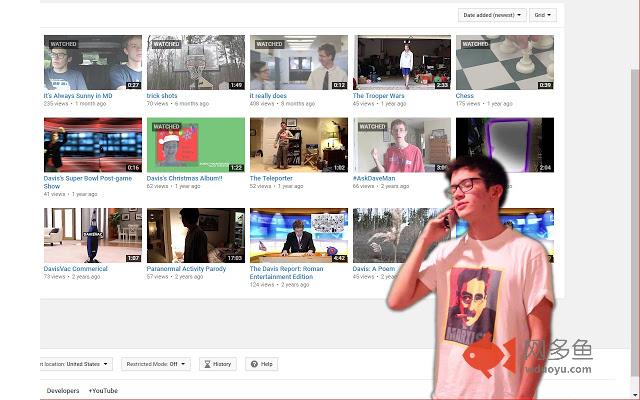Click the Davis: A Poem title link
The width and height of the screenshot is (640, 400).
tap(374, 269)
